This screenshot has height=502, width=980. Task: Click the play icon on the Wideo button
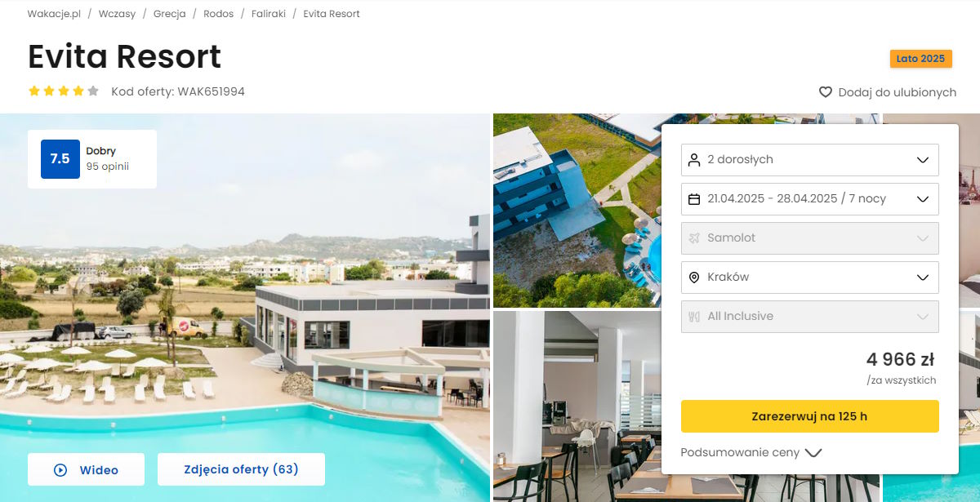tap(60, 470)
